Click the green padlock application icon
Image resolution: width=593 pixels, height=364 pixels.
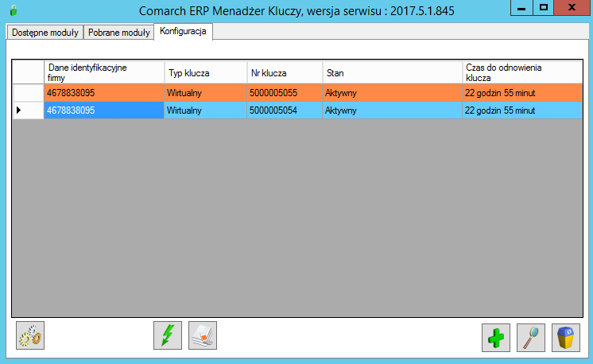click(x=14, y=10)
